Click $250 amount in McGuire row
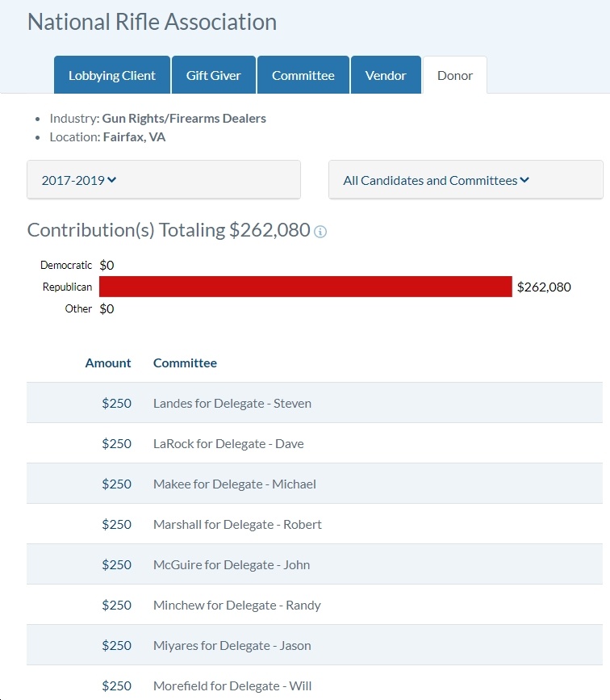This screenshot has height=700, width=610. (117, 564)
